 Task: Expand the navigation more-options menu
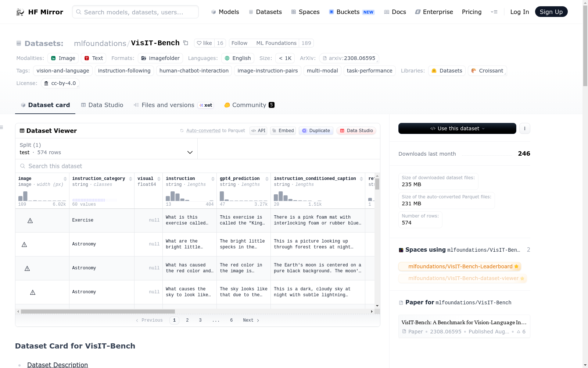pyautogui.click(x=494, y=12)
